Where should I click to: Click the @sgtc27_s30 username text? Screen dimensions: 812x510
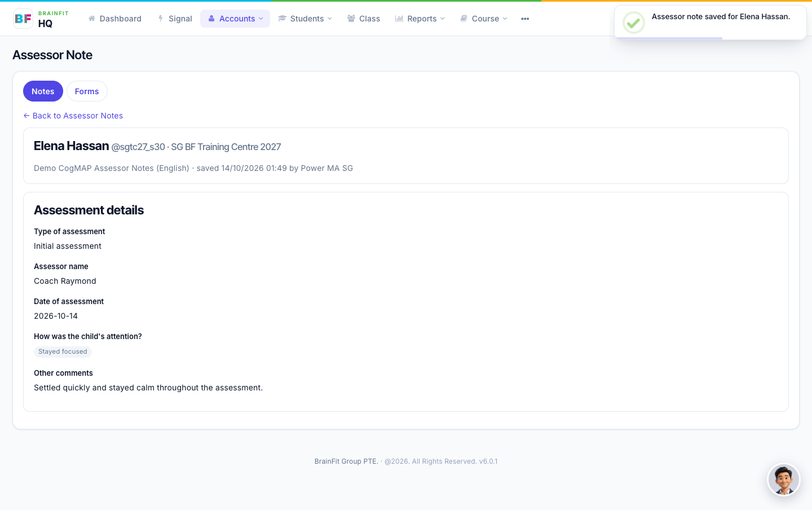[138, 147]
